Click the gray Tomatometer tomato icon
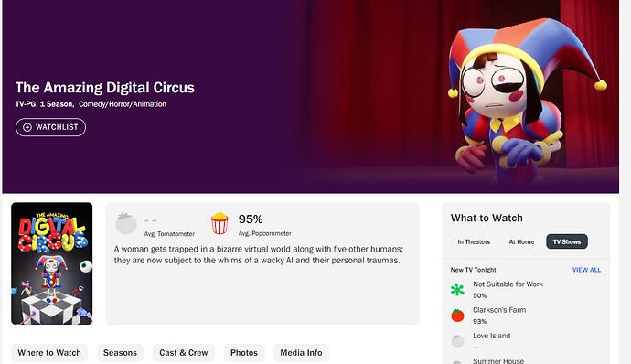 tap(126, 223)
